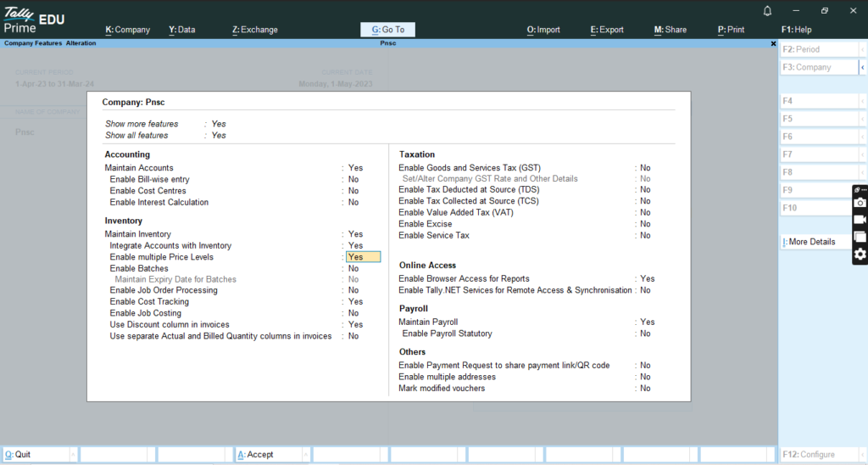
Task: Click the video recorder icon
Action: point(860,220)
